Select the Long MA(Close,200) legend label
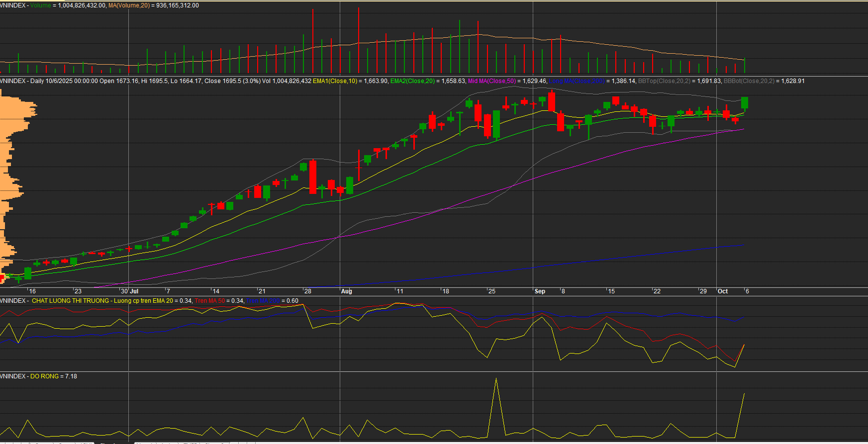Image resolution: width=868 pixels, height=444 pixels. tap(577, 81)
